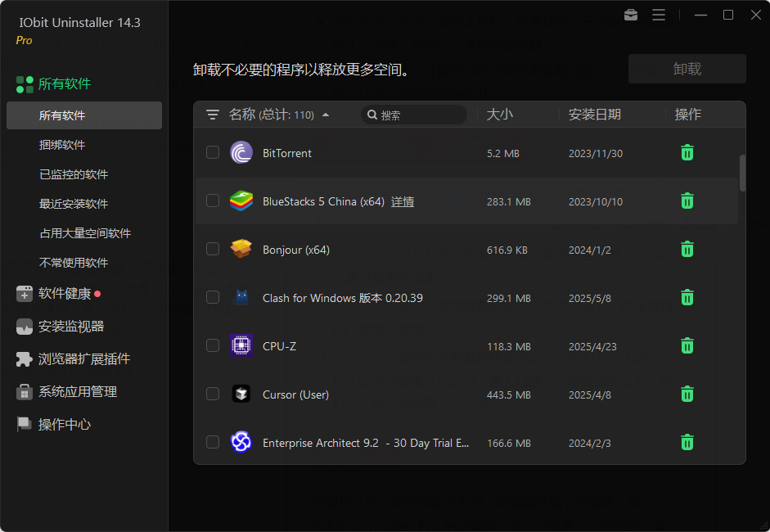
Task: Click the CPU-Z trash uninstall icon
Action: coord(687,346)
